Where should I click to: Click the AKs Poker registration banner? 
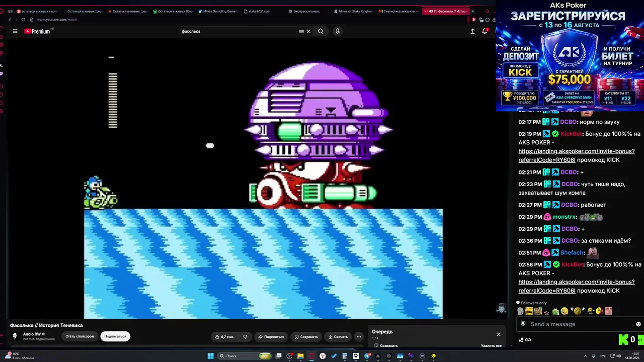coord(570,55)
